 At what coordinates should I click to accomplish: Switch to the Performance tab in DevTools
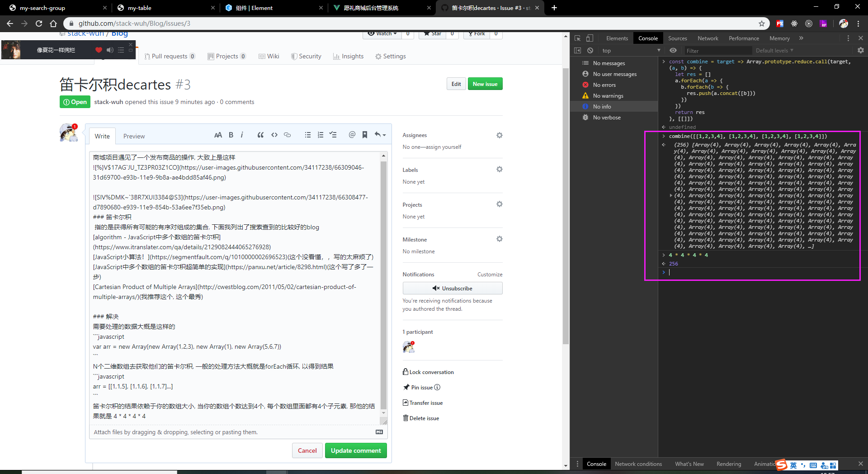tap(744, 38)
